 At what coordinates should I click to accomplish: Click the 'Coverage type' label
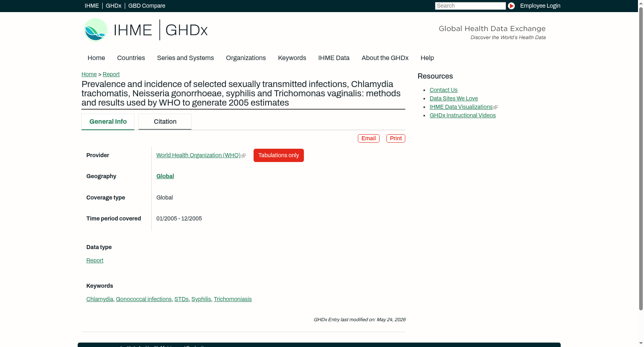tap(105, 197)
